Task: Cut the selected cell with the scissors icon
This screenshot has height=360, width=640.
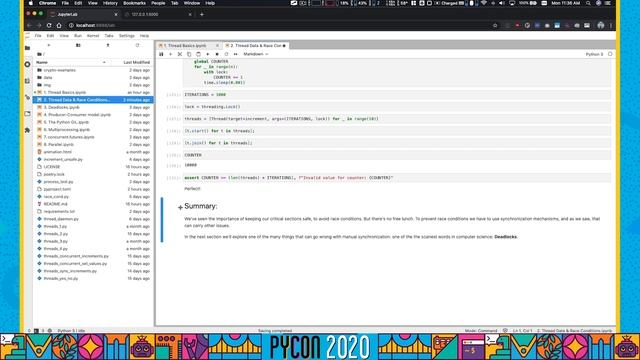Action: (x=180, y=54)
